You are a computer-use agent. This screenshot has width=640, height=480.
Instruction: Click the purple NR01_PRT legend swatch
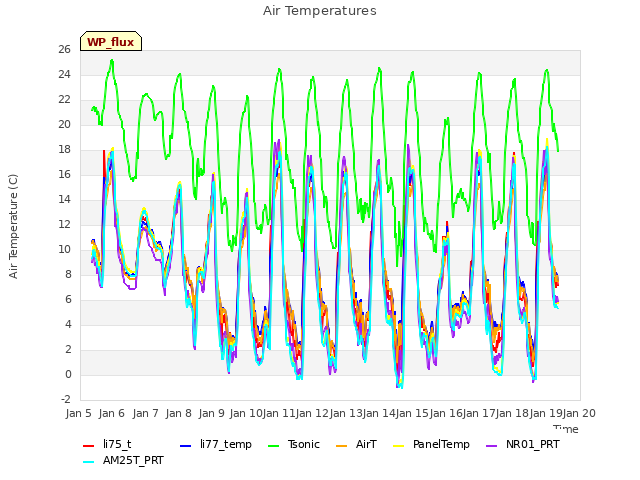491,446
